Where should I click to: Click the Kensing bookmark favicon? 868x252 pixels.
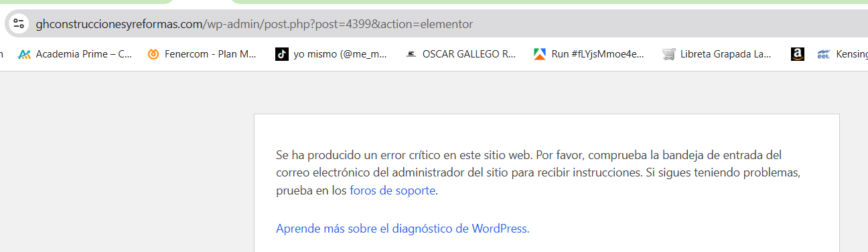(824, 55)
